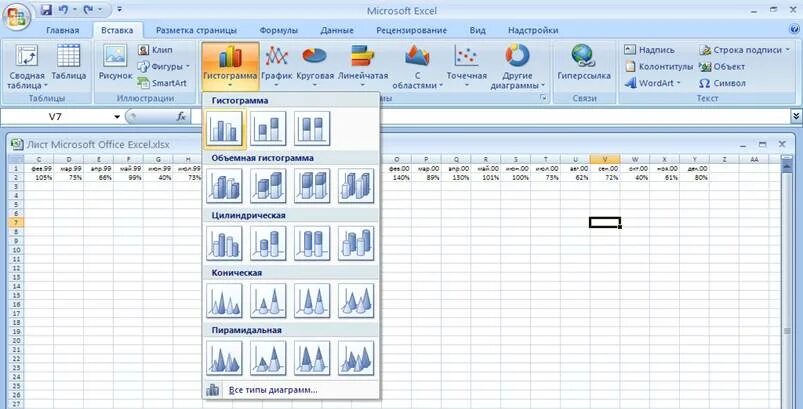Switch to the Главная tab
This screenshot has width=803, height=409.
[63, 30]
